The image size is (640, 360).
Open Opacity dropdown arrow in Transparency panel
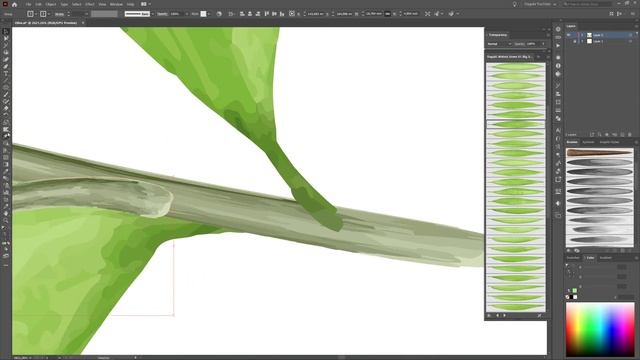[x=543, y=44]
